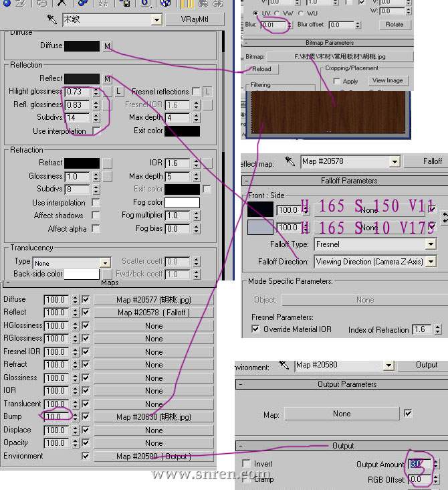Click the Fog multiplier spinner arrows

pyautogui.click(x=197, y=216)
